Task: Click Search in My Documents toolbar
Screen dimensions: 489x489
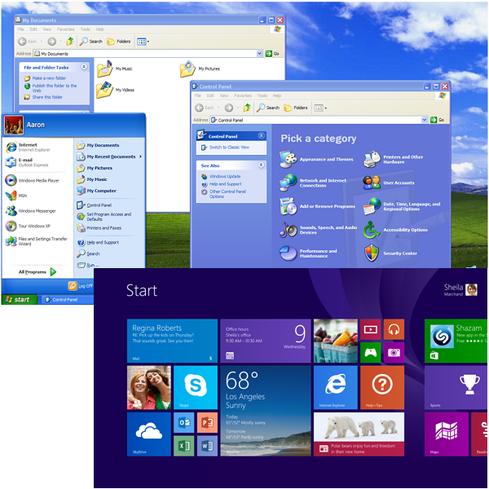Action: click(x=91, y=41)
